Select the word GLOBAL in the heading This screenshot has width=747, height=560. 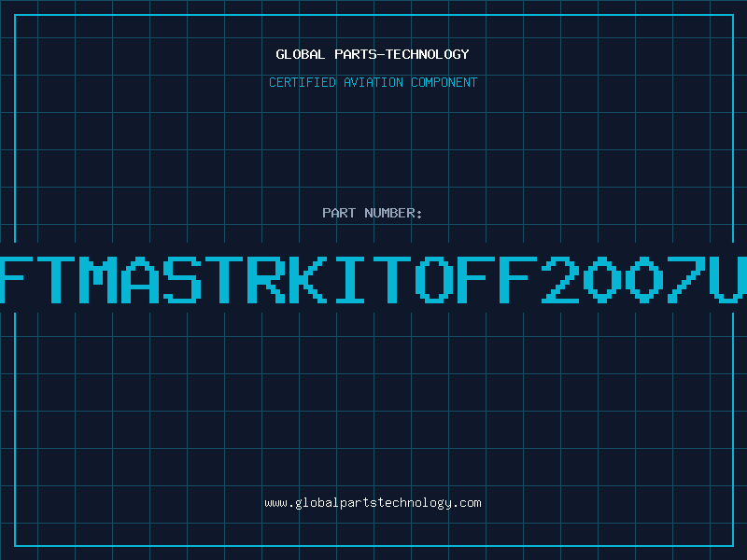pyautogui.click(x=300, y=54)
